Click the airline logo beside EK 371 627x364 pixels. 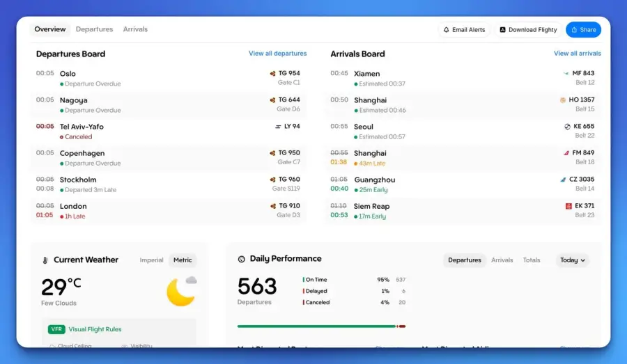click(568, 206)
